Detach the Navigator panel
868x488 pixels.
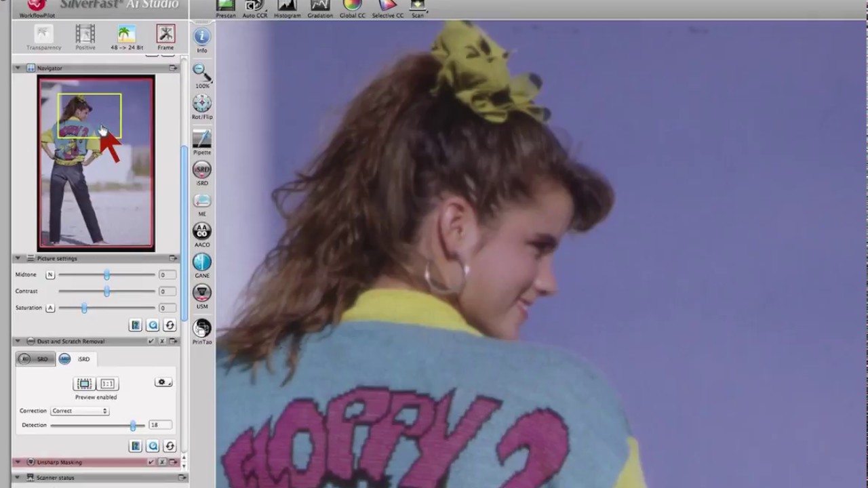[174, 68]
